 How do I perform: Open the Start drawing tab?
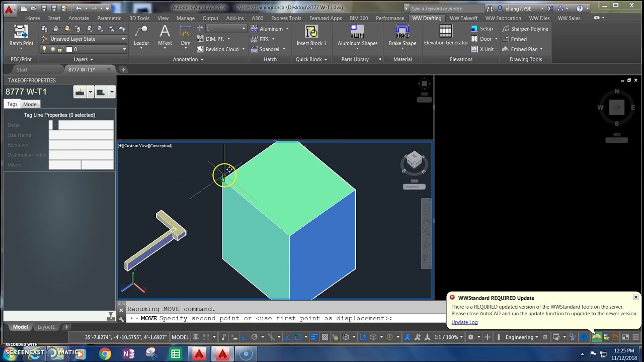22,70
